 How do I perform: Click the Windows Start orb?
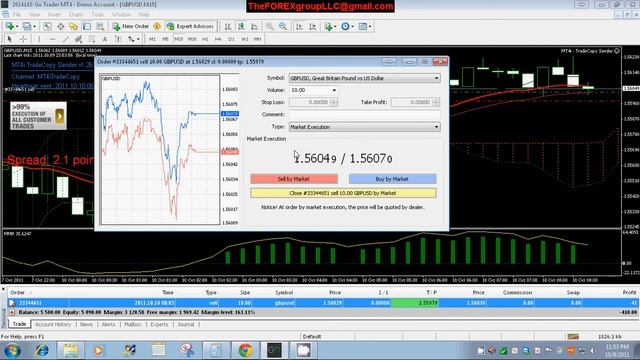click(x=12, y=350)
